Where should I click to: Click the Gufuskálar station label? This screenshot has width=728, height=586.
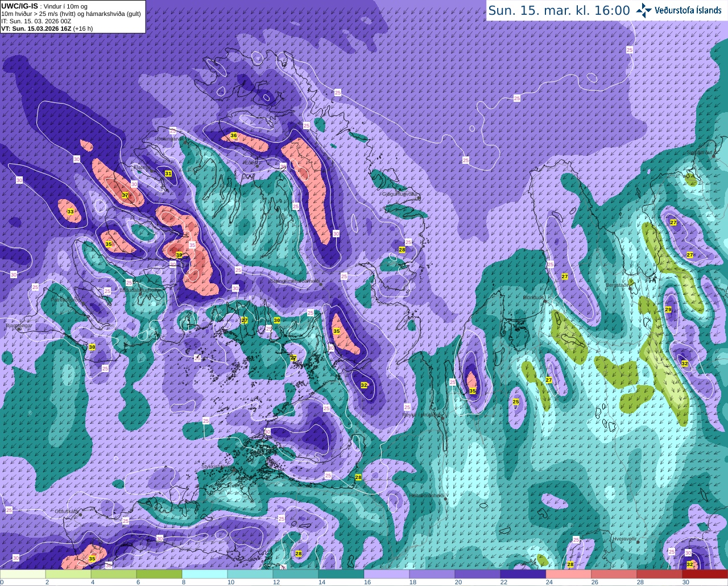point(67,511)
